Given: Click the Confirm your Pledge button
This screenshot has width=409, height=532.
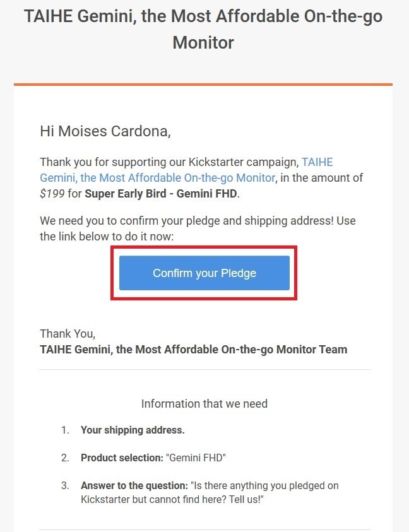Looking at the screenshot, I should 204,273.
